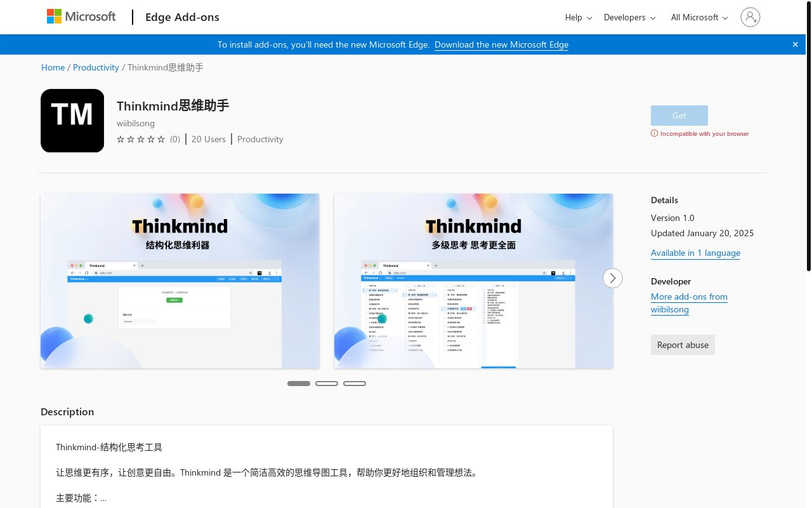Click the incompatible browser warning icon
This screenshot has height=508, width=812.
click(654, 133)
